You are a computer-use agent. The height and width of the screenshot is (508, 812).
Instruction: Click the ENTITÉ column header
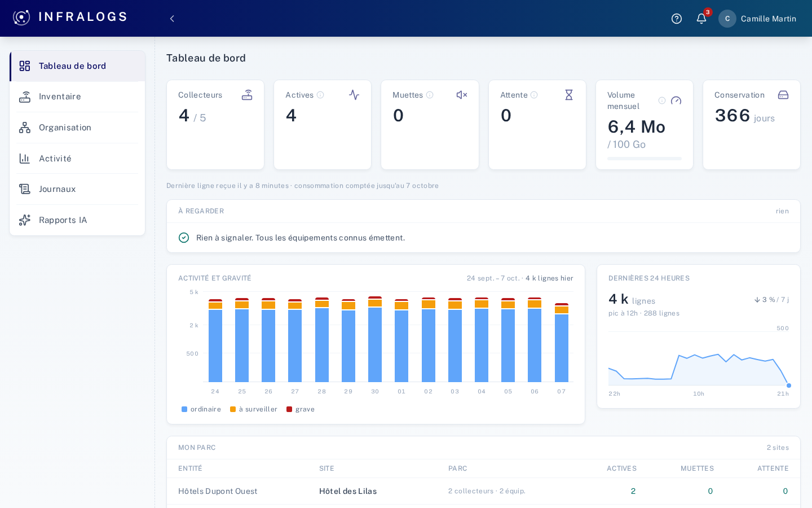pyautogui.click(x=190, y=468)
